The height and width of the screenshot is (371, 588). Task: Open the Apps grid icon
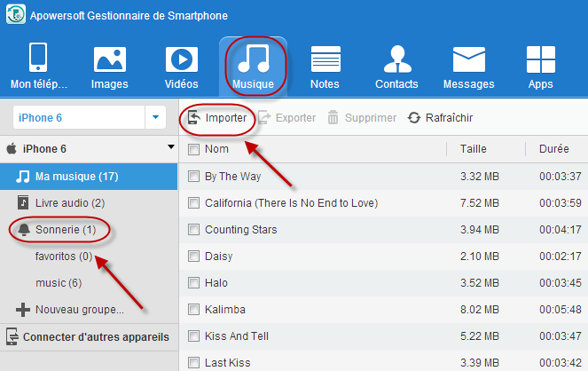coord(541,59)
